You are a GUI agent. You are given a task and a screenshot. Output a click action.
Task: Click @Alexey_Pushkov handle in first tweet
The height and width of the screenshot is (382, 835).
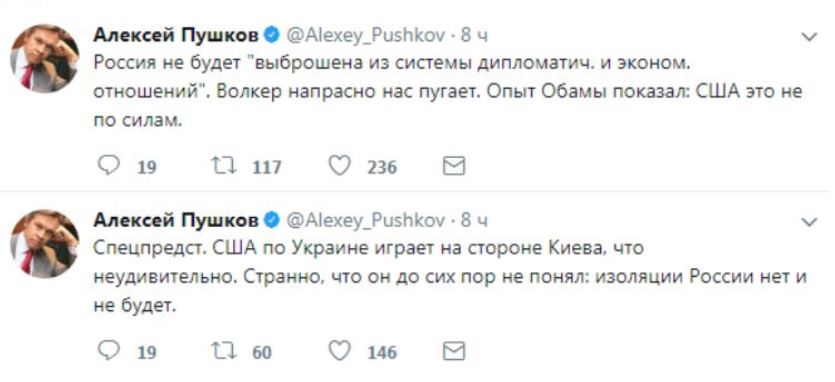click(x=366, y=36)
